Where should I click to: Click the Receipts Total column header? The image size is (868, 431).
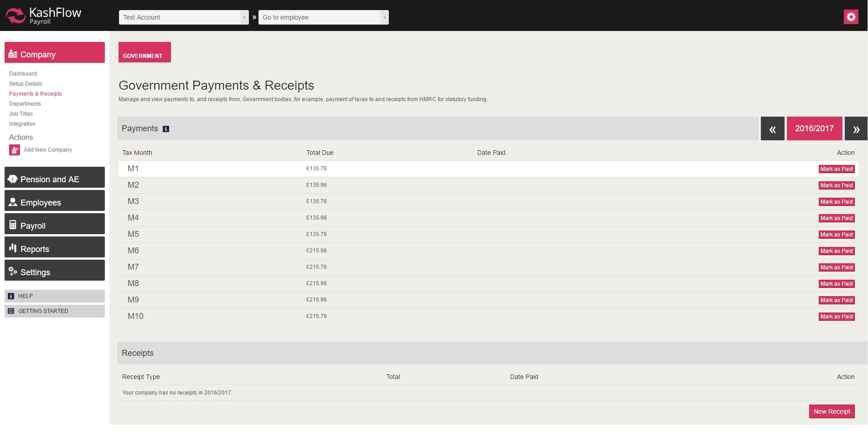393,377
